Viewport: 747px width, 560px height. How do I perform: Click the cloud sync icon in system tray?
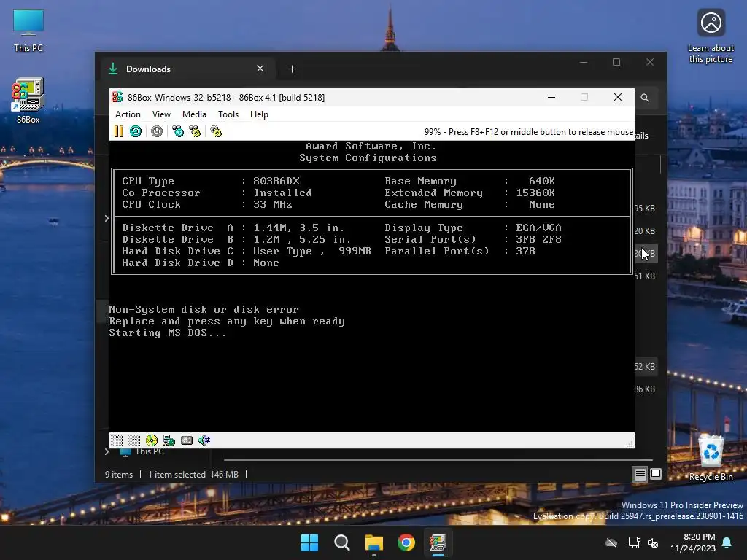(x=611, y=542)
